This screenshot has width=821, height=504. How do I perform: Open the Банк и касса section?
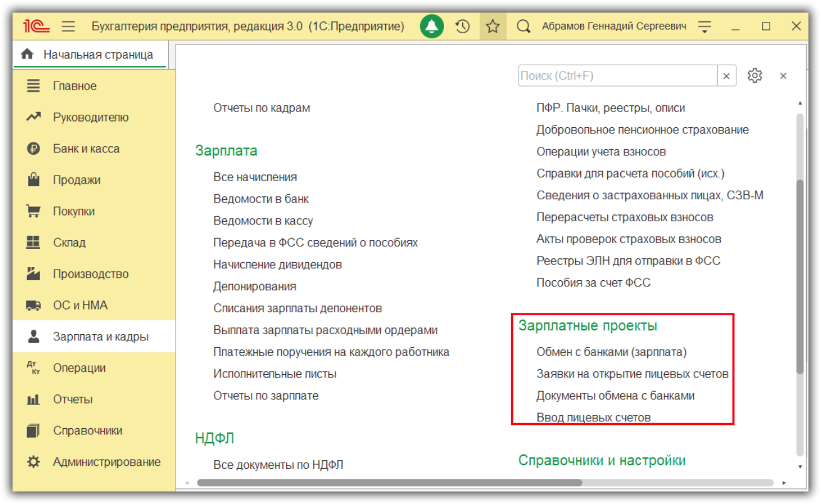[x=94, y=149]
